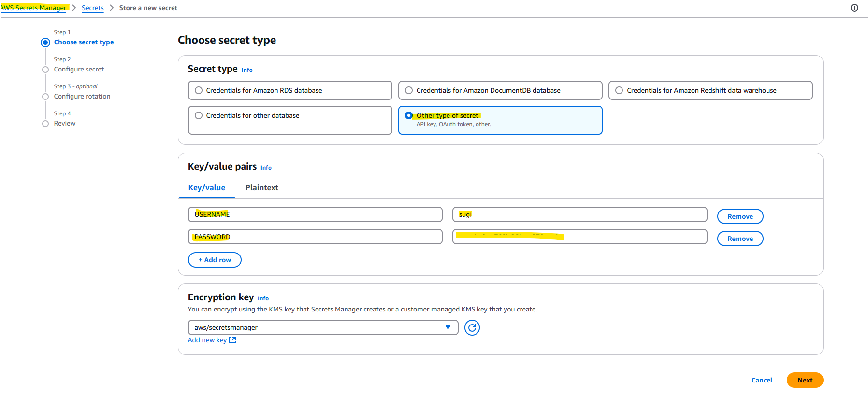This screenshot has height=396, width=868.
Task: Open Info link next to Key/value pairs
Action: coord(266,168)
